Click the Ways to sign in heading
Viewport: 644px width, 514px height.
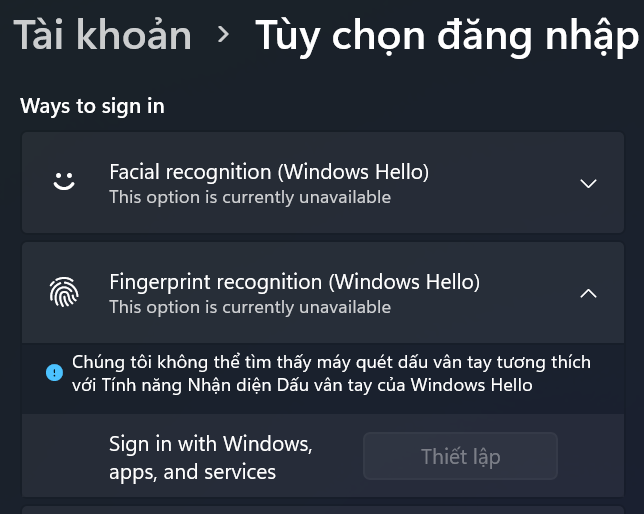(92, 106)
